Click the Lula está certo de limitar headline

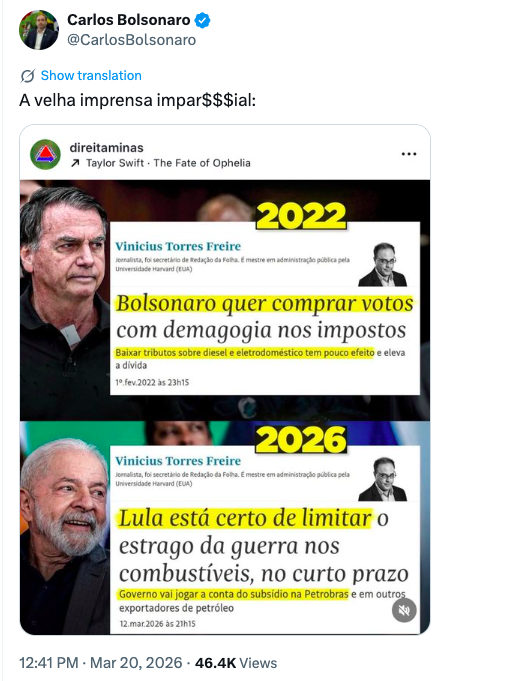[x=245, y=518]
